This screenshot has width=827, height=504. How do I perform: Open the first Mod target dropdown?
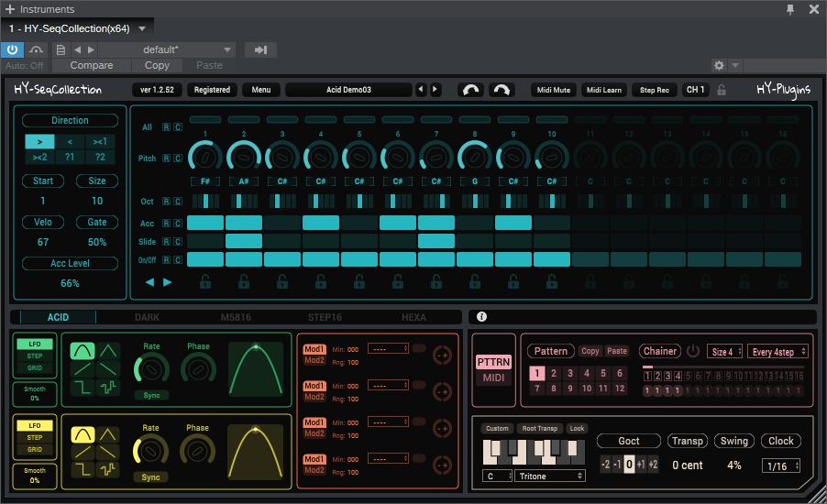click(388, 349)
